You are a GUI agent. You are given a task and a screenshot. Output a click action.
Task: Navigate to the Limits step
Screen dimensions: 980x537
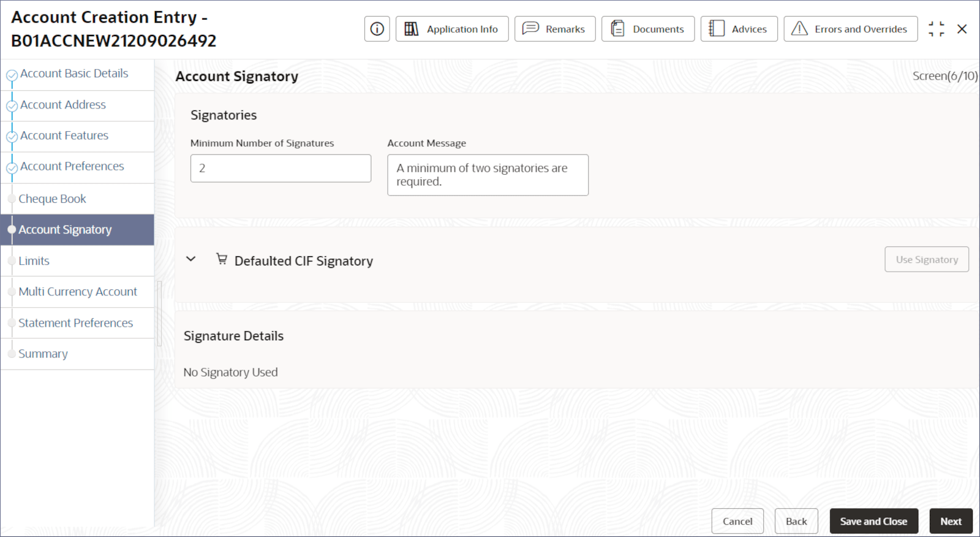point(34,261)
